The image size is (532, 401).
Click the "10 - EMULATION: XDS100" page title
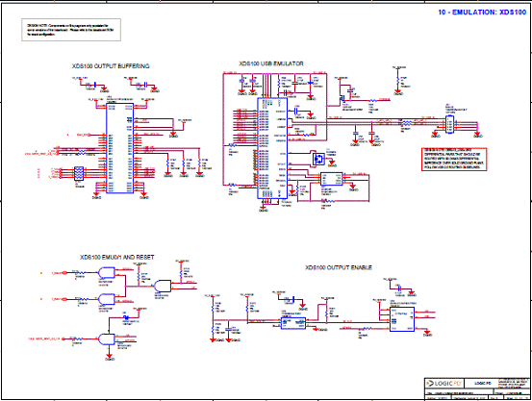click(x=482, y=13)
